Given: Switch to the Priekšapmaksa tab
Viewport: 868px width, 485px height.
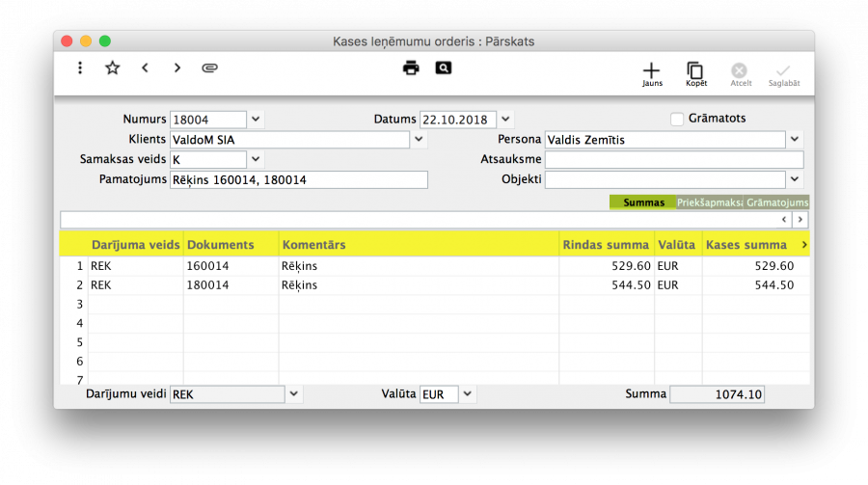Looking at the screenshot, I should 710,202.
